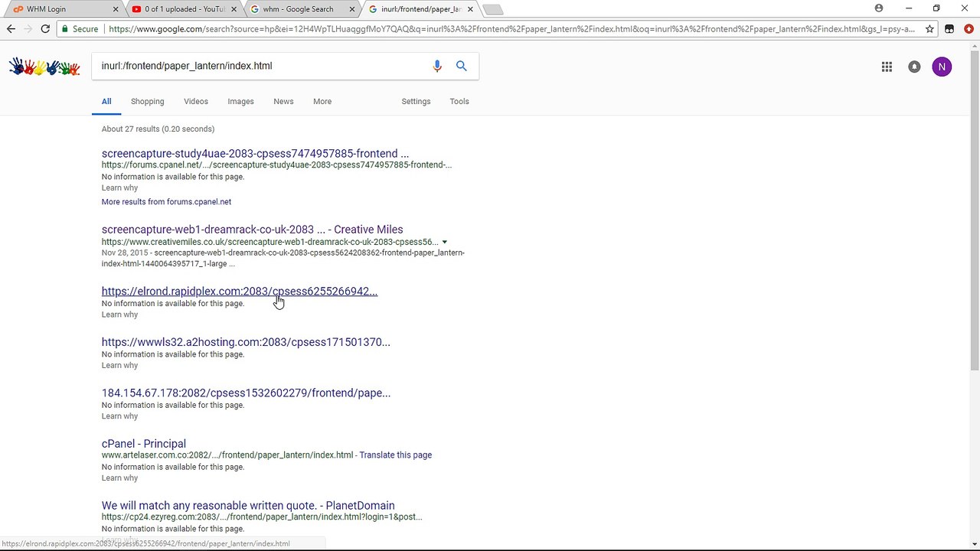The image size is (980, 551).
Task: Click the extension icon beside the bookmark star
Action: pyautogui.click(x=949, y=29)
